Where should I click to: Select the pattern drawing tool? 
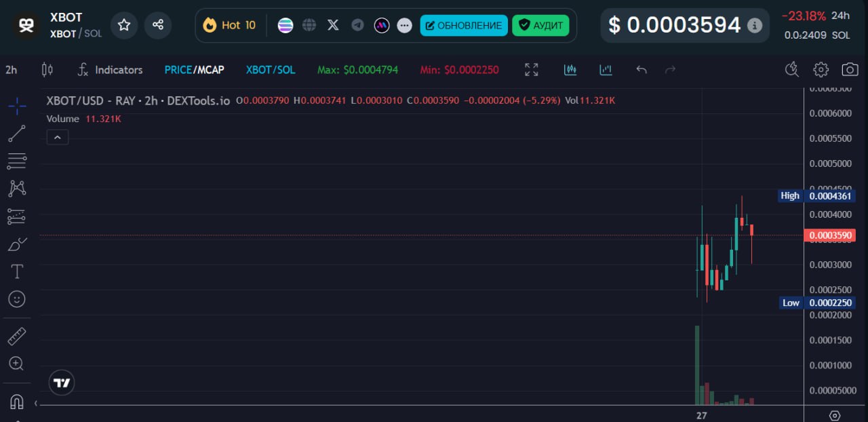point(17,189)
